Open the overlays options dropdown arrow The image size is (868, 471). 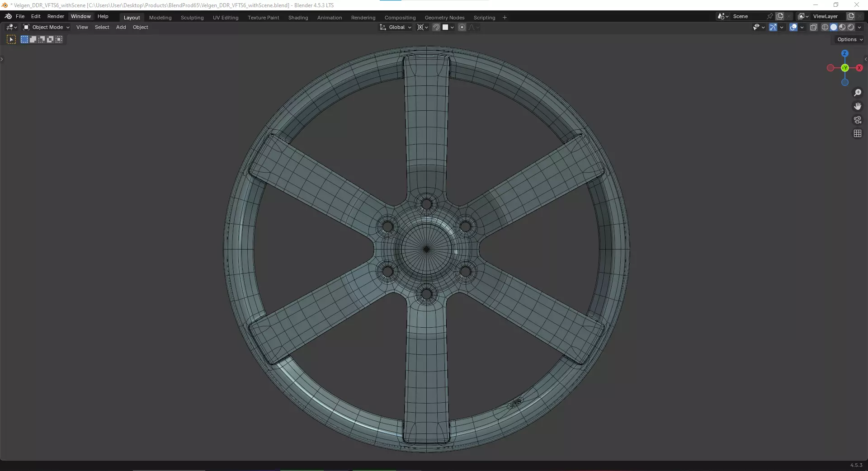point(802,27)
